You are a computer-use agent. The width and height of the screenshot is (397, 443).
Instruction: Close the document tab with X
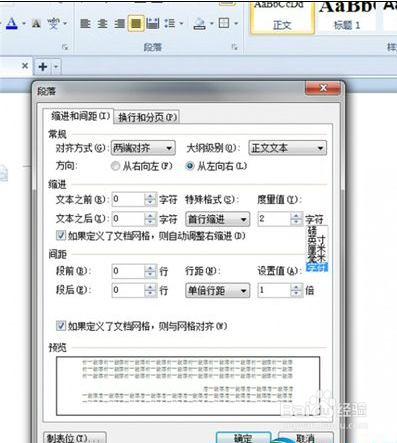click(25, 66)
